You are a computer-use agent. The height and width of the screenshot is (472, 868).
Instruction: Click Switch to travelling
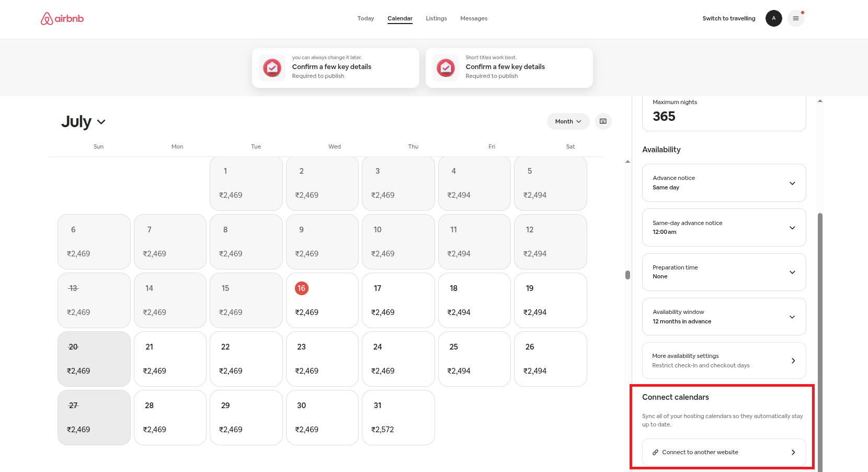pos(728,18)
